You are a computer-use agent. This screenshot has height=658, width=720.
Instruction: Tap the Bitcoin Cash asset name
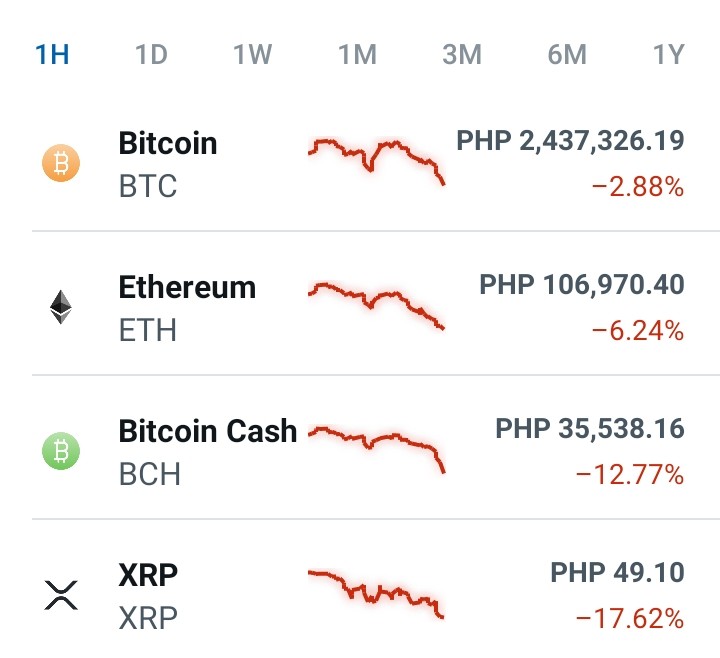(208, 431)
